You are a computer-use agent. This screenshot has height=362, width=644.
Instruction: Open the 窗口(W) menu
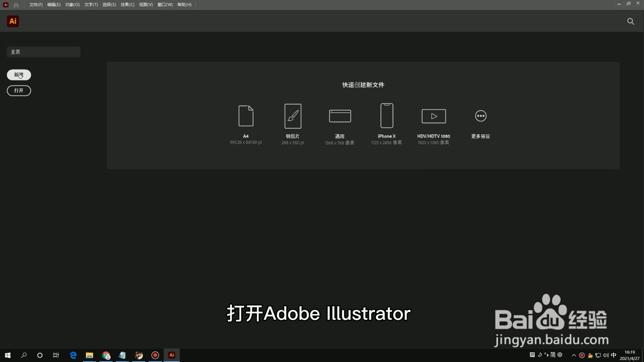click(165, 5)
